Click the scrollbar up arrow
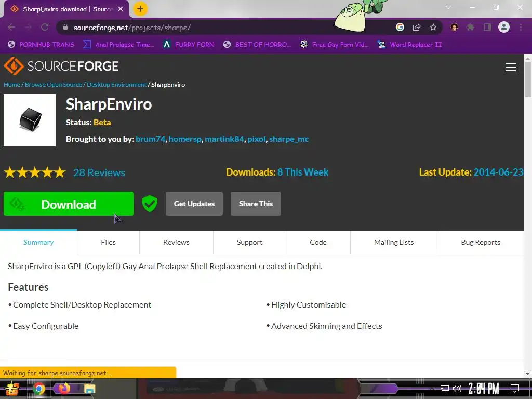The width and height of the screenshot is (532, 399). tap(528, 58)
